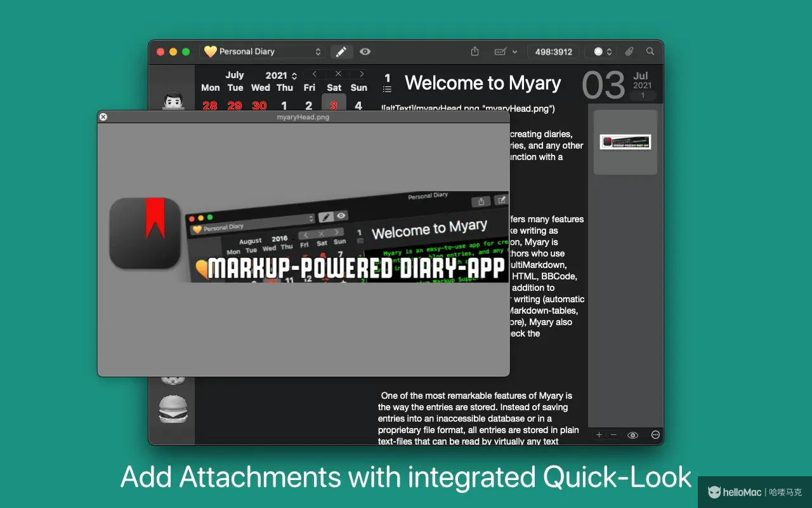This screenshot has height=508, width=812.
Task: Click the entry count badge under Jul 2021
Action: click(x=643, y=96)
